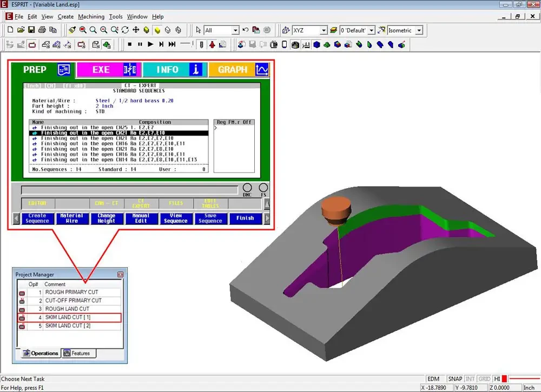Select SKIM LAND CUT [ 1] operation
Screen dimensions: 541x392
(70, 317)
